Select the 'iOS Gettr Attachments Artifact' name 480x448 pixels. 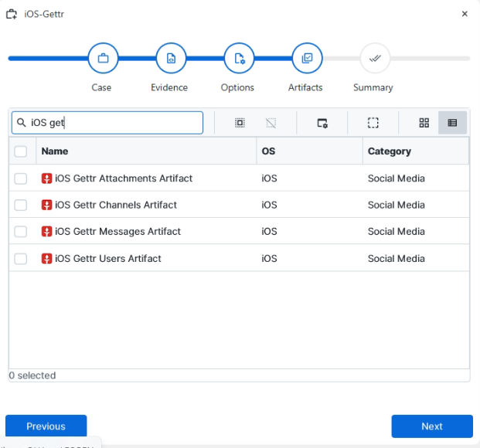coord(124,178)
